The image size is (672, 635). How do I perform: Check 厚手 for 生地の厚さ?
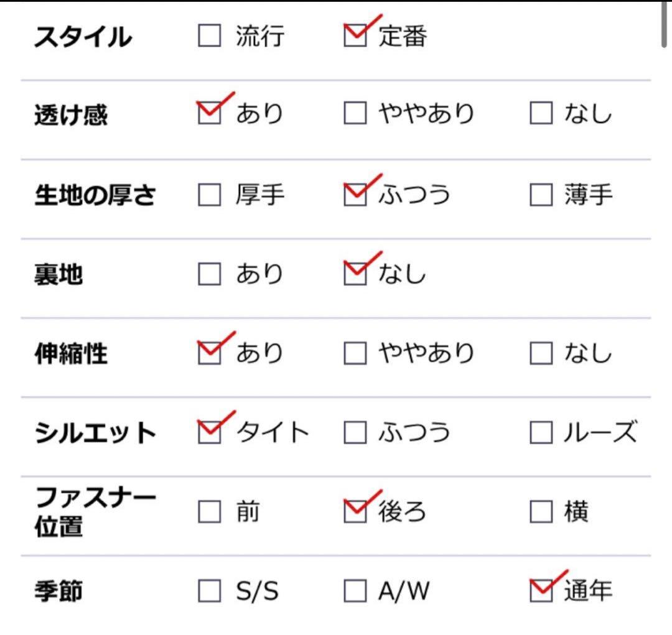[209, 195]
